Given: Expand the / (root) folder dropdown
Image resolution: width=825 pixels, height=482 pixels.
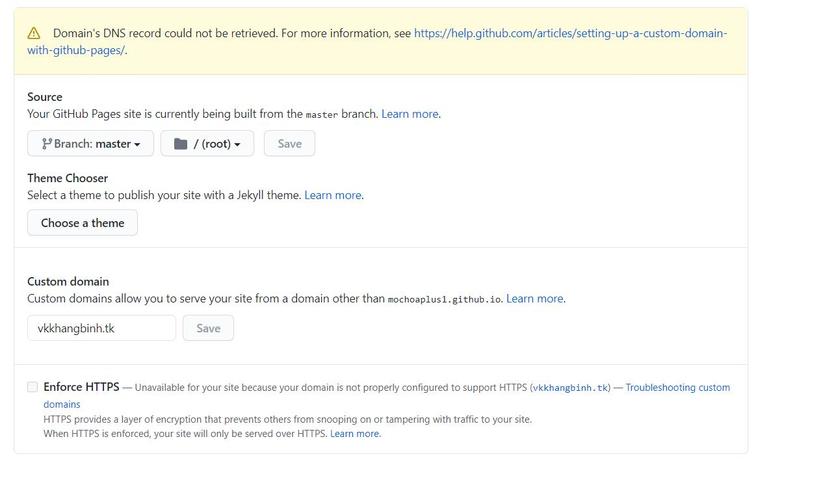Looking at the screenshot, I should pyautogui.click(x=207, y=144).
